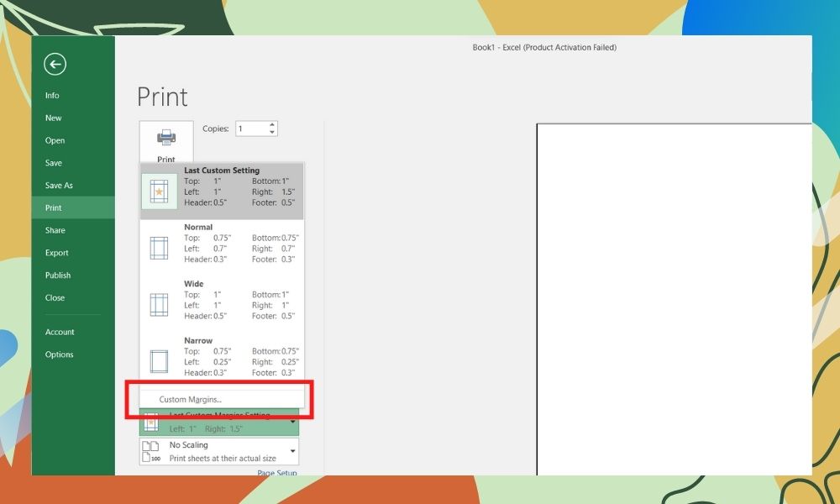Expand the margins setting dropdown arrow
Screen dimensions: 840x504
292,423
